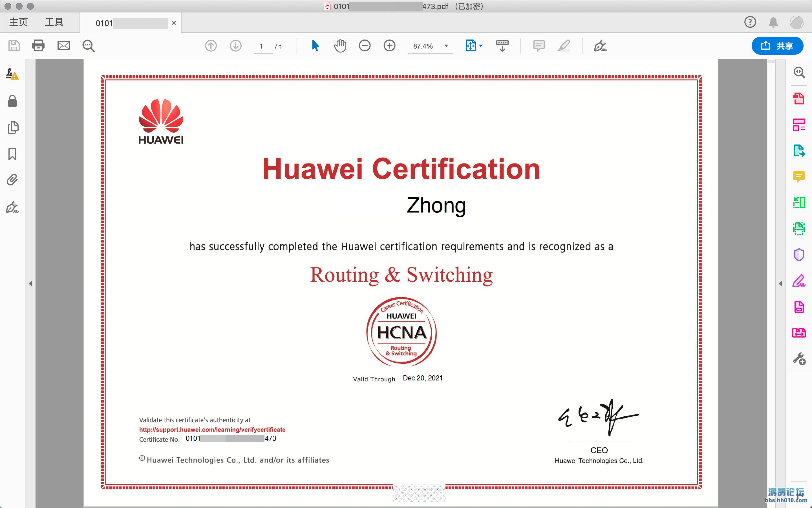Close the 0101 document tab

click(174, 23)
